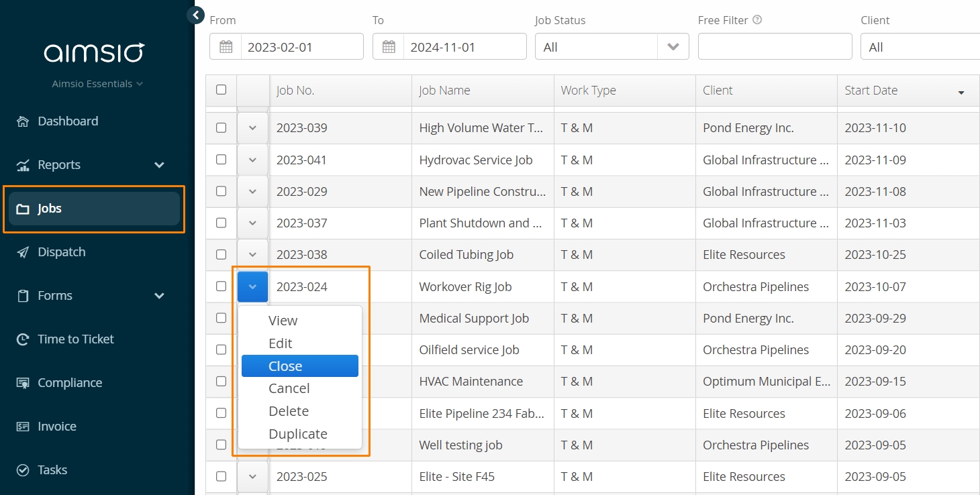Click the aimsio logo
Viewport: 980px width, 495px height.
click(94, 53)
